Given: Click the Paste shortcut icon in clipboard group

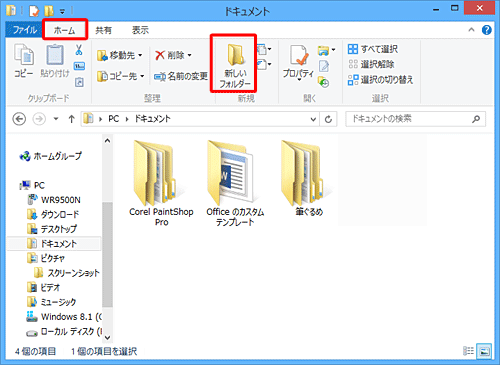Looking at the screenshot, I should point(79,82).
